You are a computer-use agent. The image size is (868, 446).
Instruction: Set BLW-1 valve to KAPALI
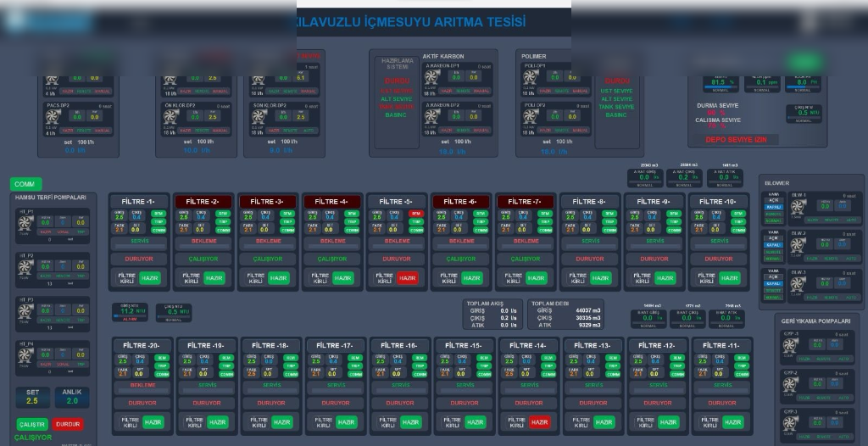point(773,207)
